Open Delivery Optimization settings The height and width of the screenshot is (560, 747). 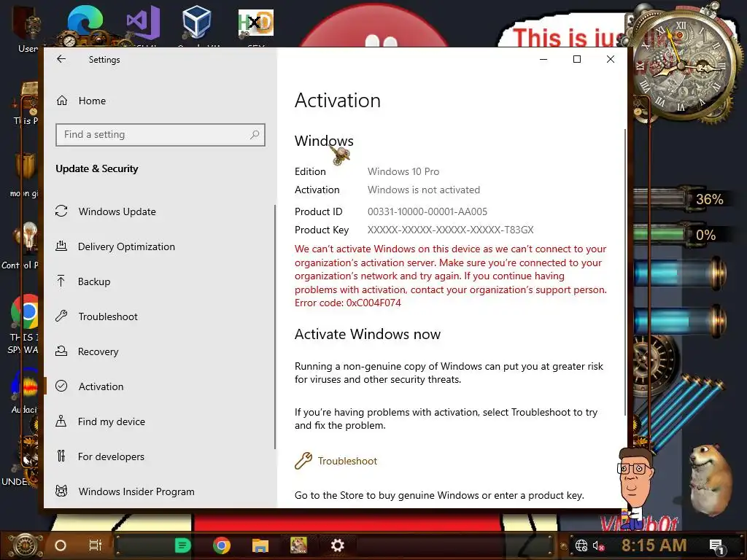[x=126, y=246]
